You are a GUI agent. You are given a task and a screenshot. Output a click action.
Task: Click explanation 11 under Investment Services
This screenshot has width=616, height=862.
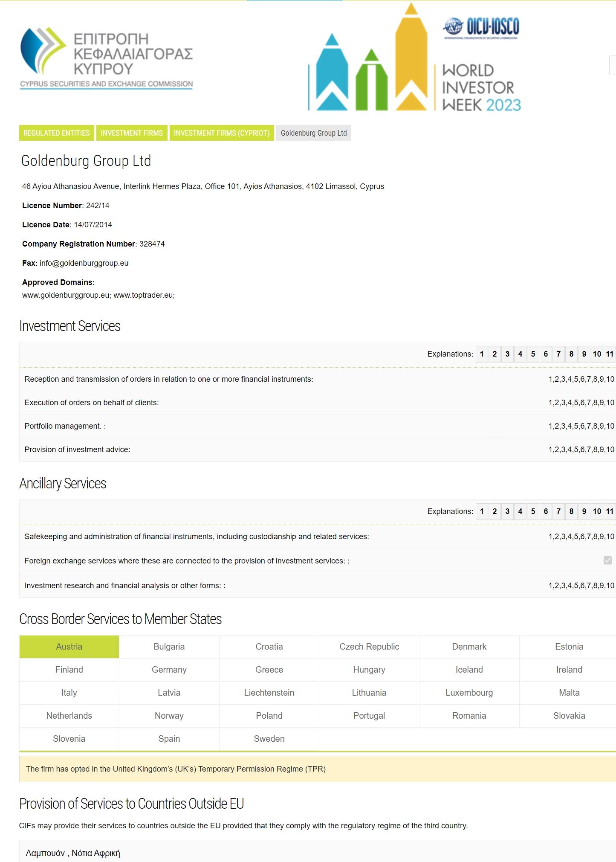pos(610,354)
